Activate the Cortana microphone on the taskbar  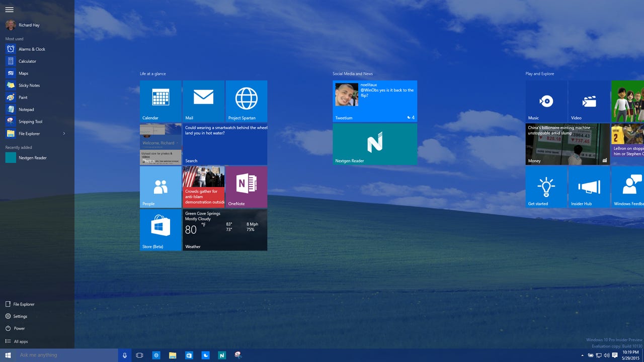click(x=124, y=355)
